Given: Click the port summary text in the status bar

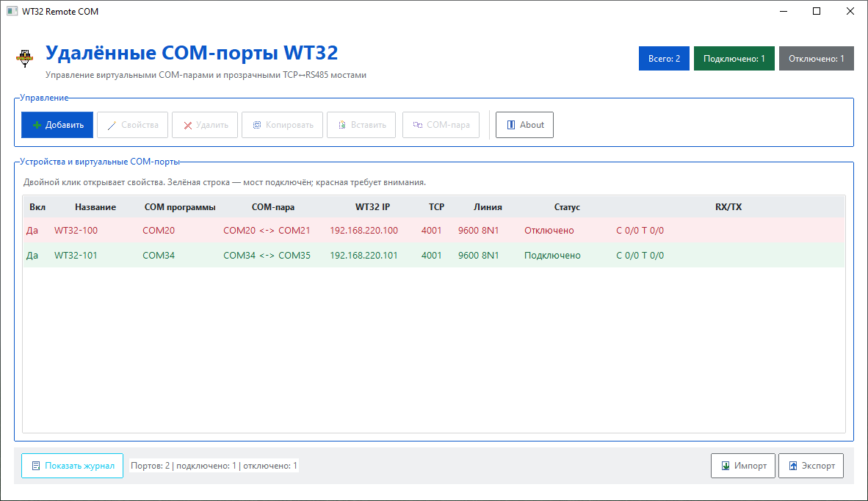Looking at the screenshot, I should 214,466.
